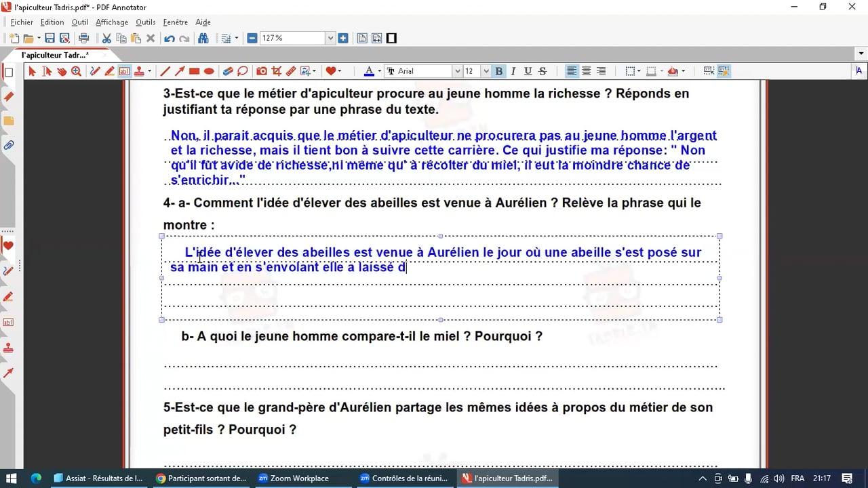Click the text color A swatch
868x488 pixels.
tap(369, 71)
